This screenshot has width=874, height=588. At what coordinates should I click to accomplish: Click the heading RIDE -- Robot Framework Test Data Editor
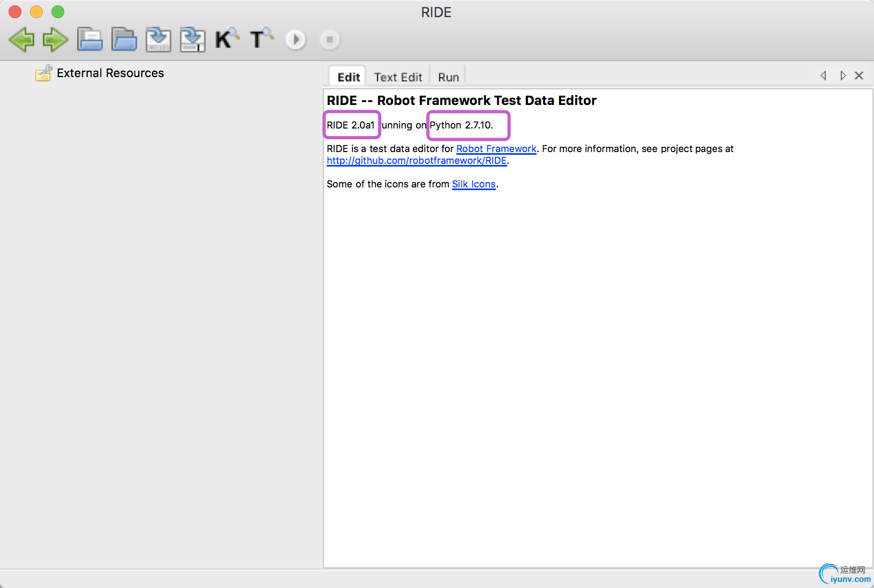pos(462,101)
